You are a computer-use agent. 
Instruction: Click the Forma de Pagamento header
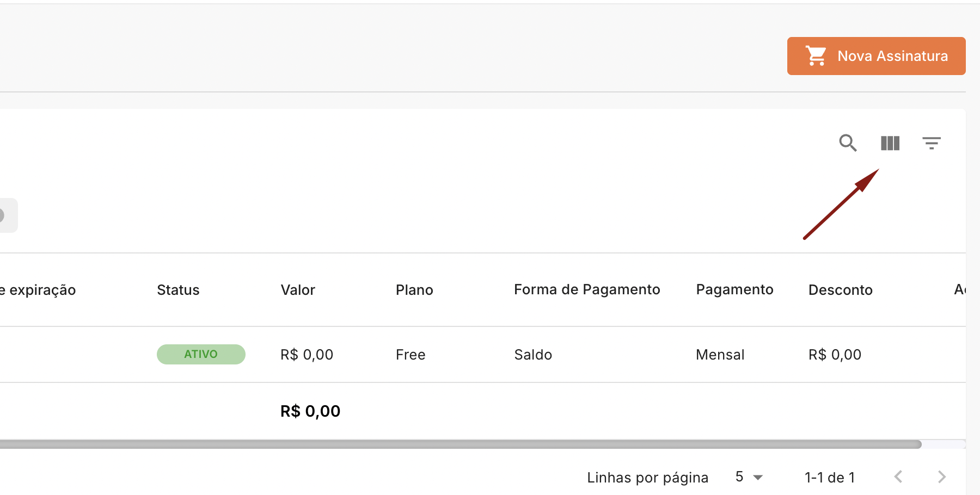[x=587, y=289]
